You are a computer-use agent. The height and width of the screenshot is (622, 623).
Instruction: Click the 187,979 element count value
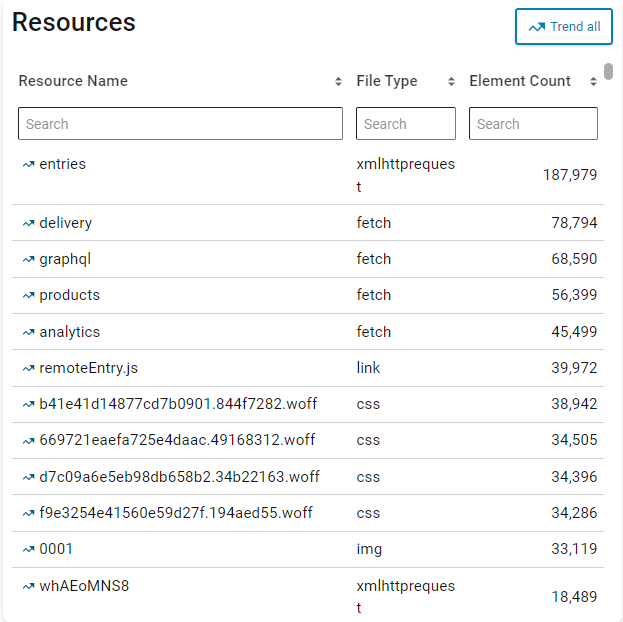click(570, 175)
